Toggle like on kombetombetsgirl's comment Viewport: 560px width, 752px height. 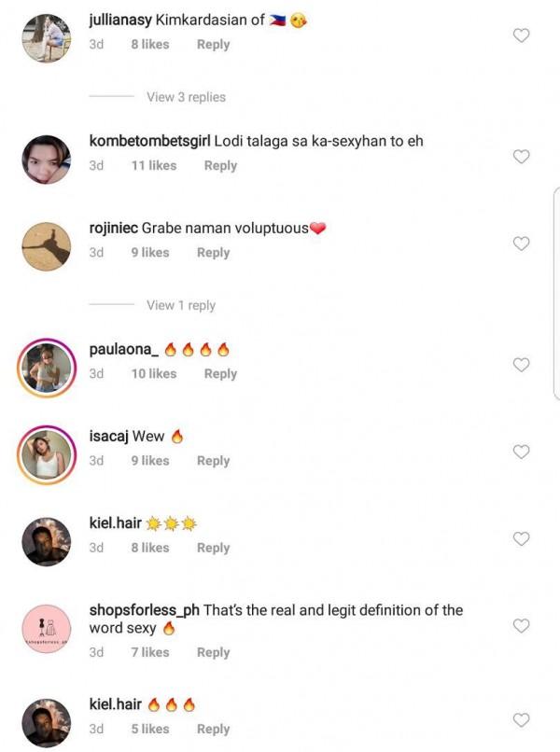(x=520, y=157)
